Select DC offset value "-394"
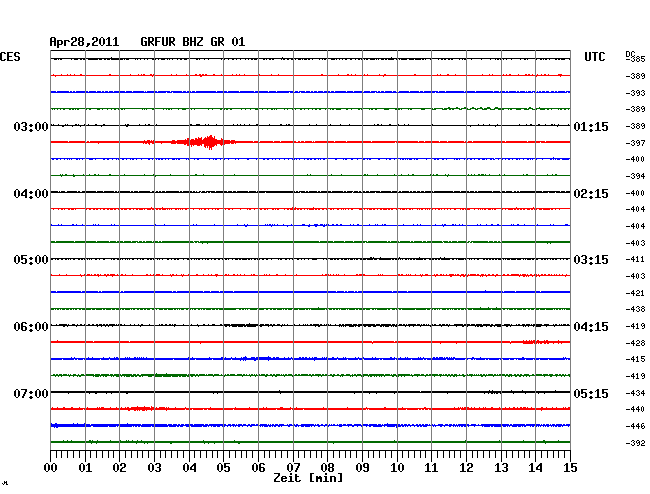 tap(635, 177)
